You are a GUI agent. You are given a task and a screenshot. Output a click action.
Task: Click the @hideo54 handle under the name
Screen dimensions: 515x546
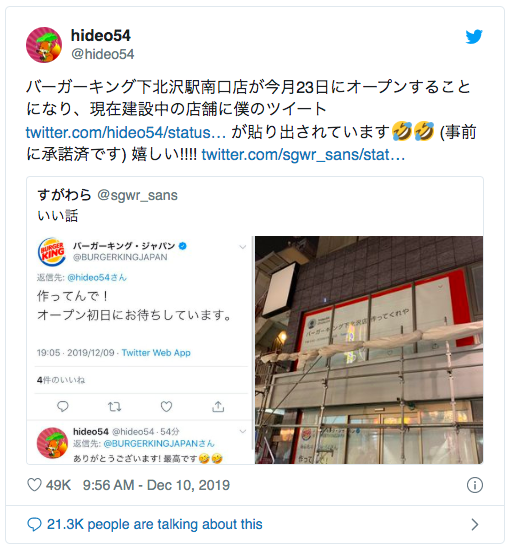click(x=102, y=54)
